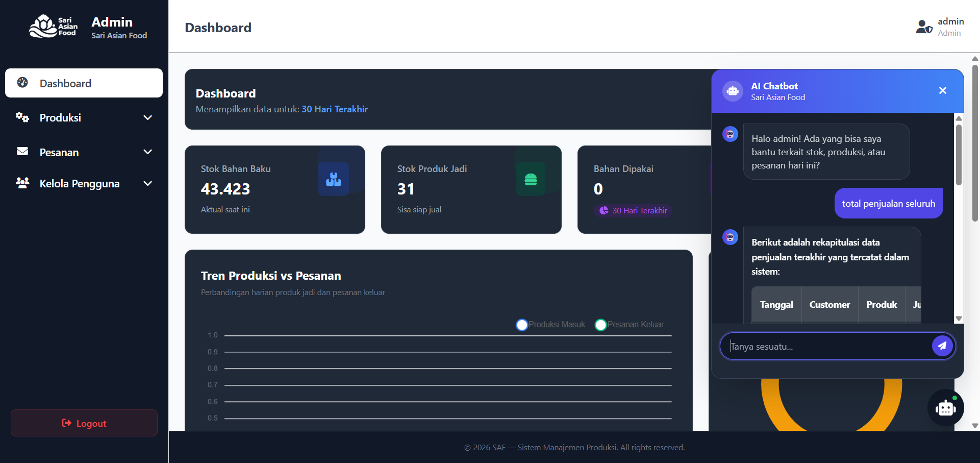Click the pie icon in 30 Hari Terakhir badge

604,210
